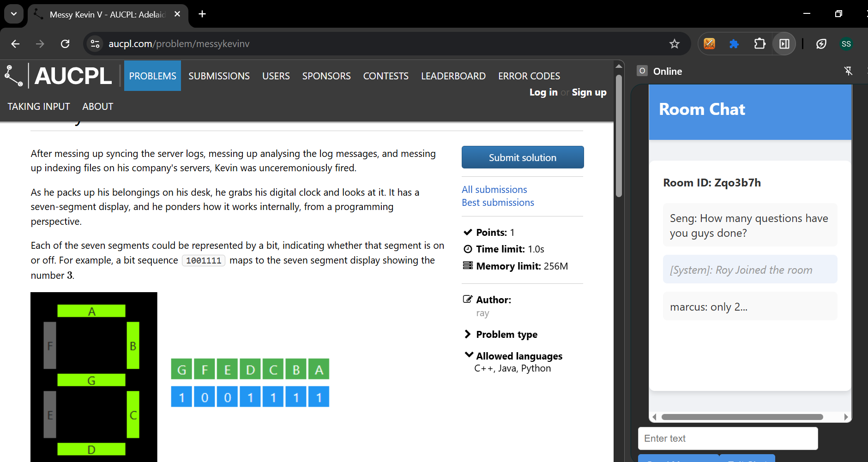Click the Room ID Zqo3b7h text

(x=712, y=183)
